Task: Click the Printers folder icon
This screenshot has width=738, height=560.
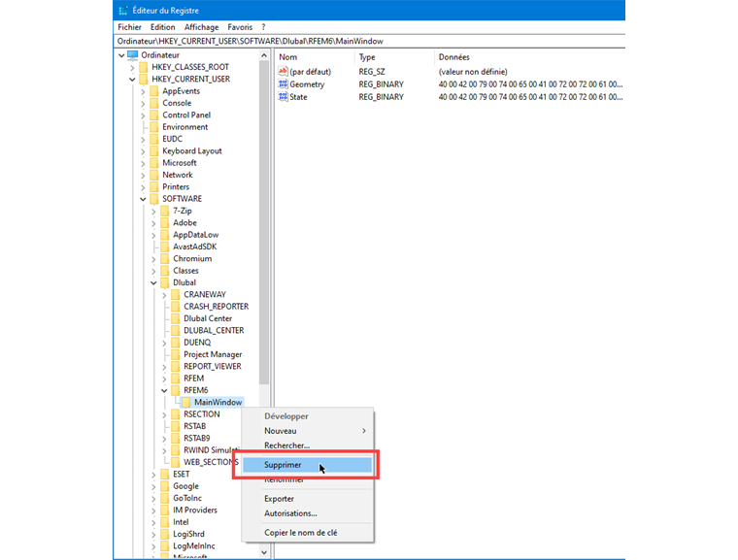Action: [153, 186]
